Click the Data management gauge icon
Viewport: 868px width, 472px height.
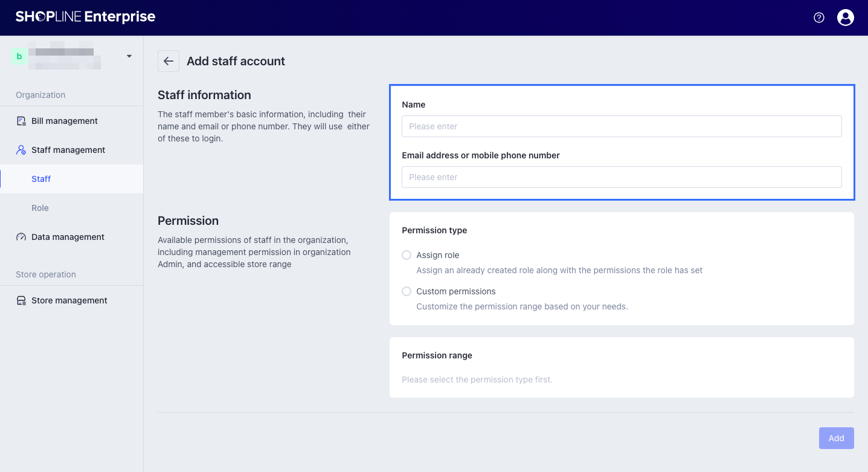coord(21,237)
